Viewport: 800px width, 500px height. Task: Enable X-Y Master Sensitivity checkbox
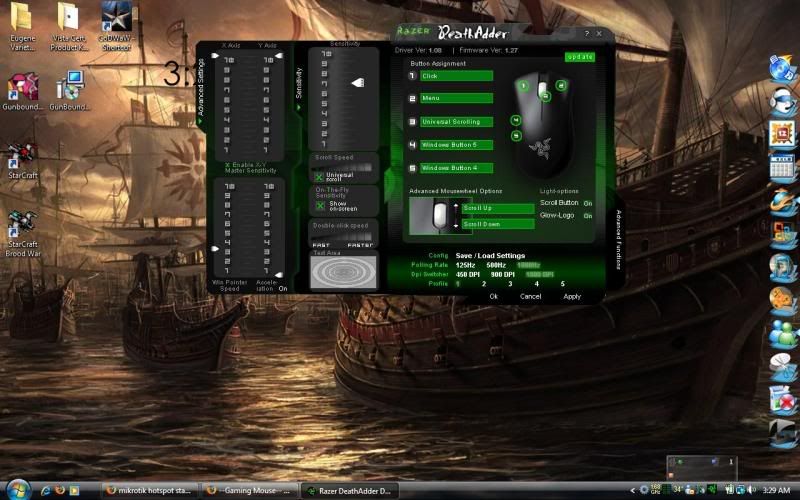[227, 164]
